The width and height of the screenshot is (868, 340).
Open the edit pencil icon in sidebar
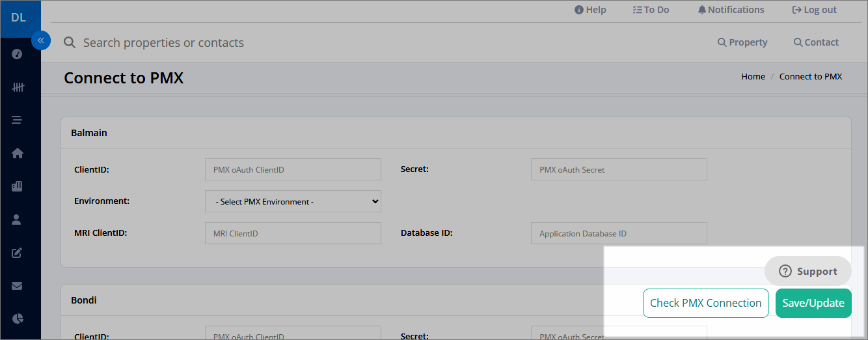coord(18,253)
